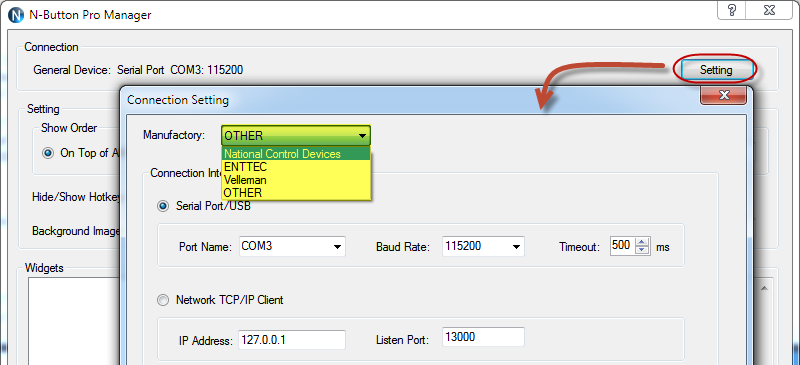Click the General Device Serial Port COM3 text
Image resolution: width=800 pixels, height=365 pixels.
point(138,69)
